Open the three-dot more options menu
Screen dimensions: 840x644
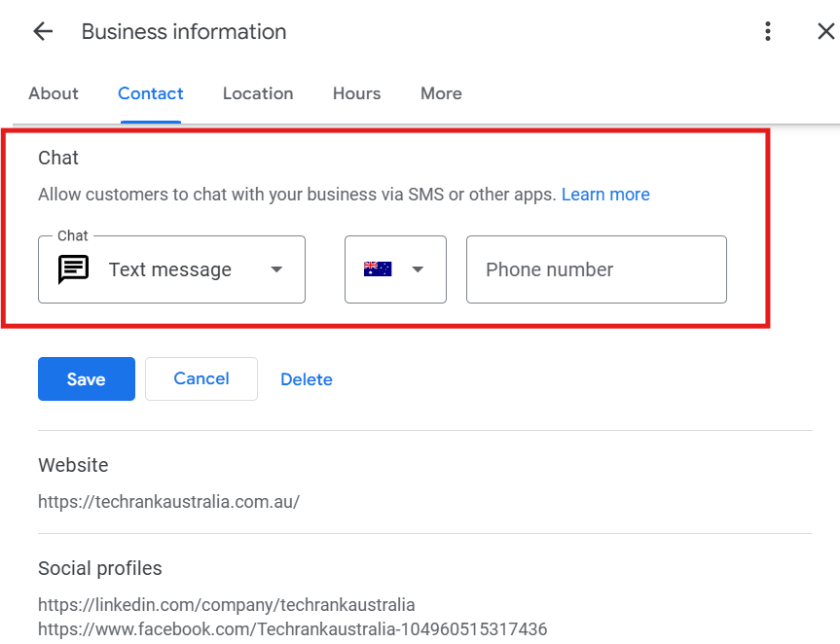pyautogui.click(x=768, y=32)
